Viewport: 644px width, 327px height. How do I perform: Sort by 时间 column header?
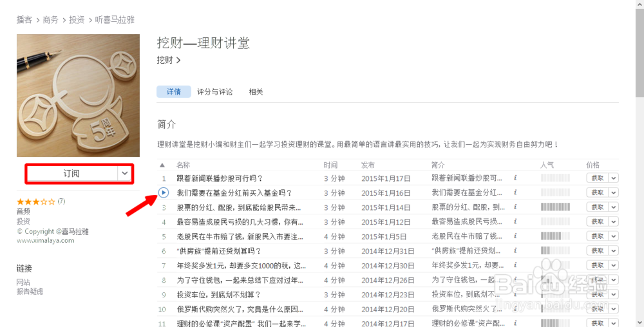330,165
